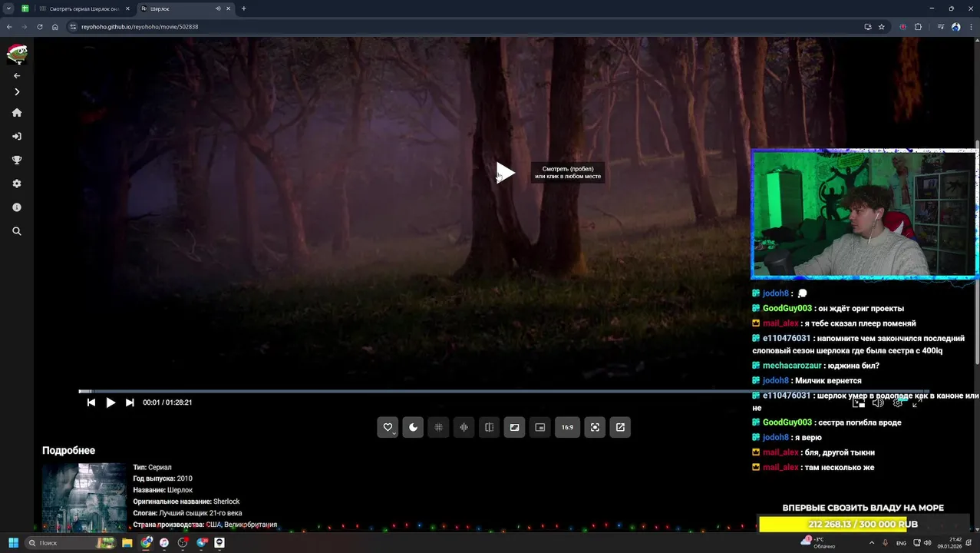980x553 pixels.
Task: Click chat username mechacarozaur
Action: coord(792,366)
